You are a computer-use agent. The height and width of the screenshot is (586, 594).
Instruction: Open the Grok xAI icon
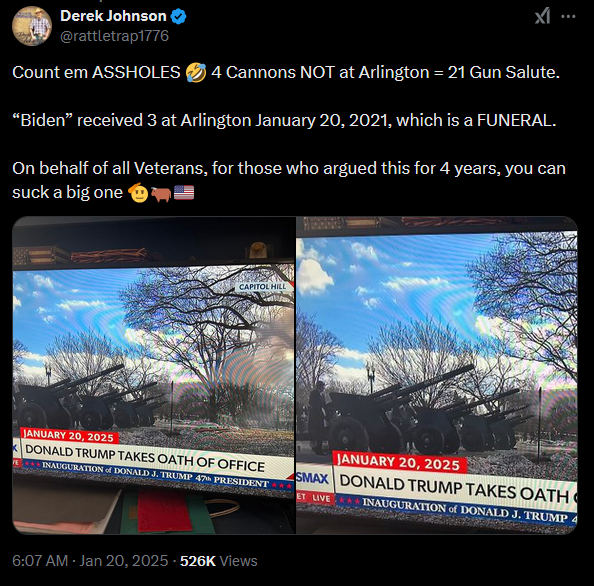(542, 16)
